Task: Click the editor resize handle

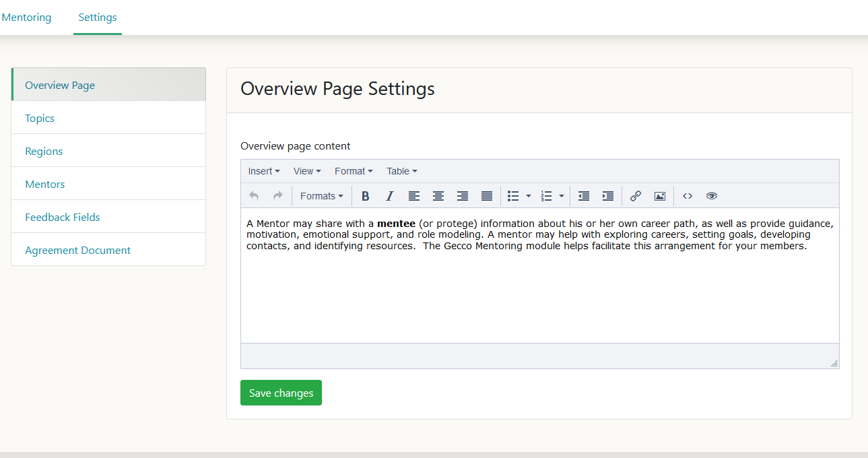Action: [835, 362]
